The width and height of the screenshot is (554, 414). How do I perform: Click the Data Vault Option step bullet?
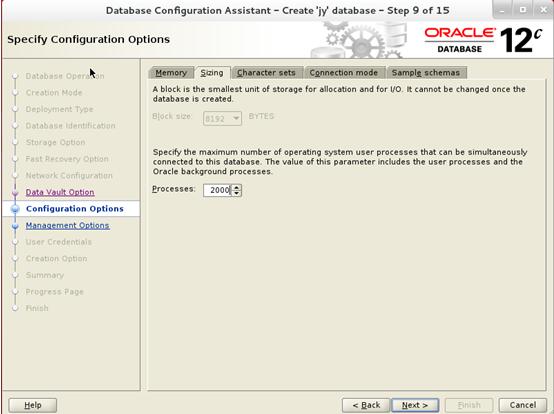pos(15,193)
